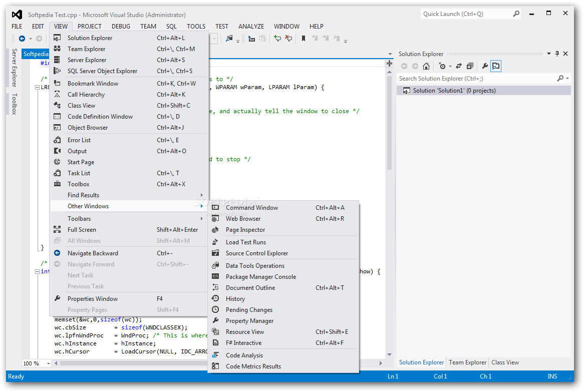This screenshot has width=584, height=392.
Task: Open Toolbox from View menu
Action: 129,184
